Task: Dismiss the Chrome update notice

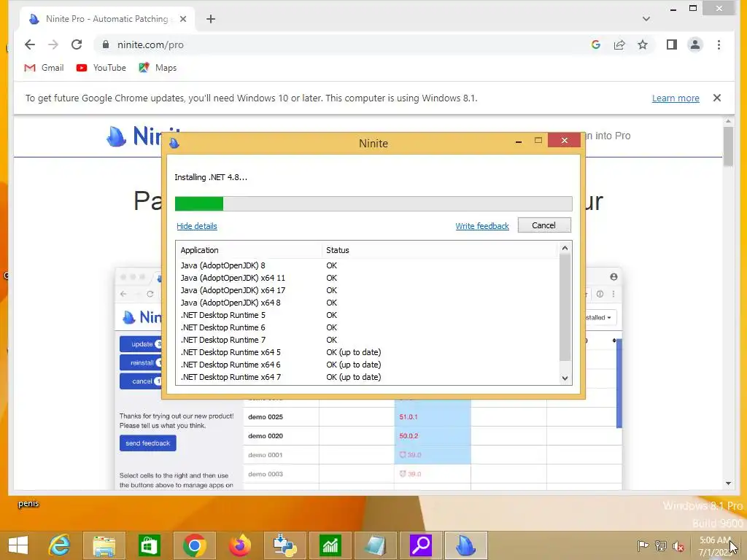Action: tap(717, 98)
